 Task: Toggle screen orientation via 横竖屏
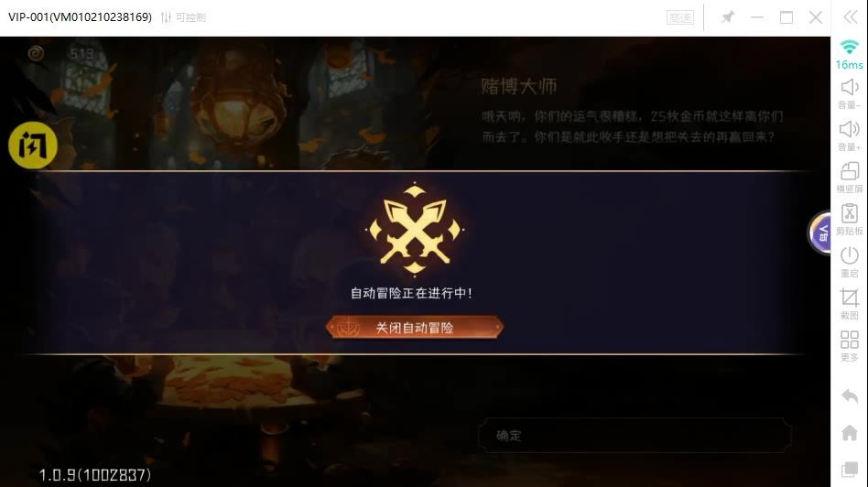(x=849, y=178)
